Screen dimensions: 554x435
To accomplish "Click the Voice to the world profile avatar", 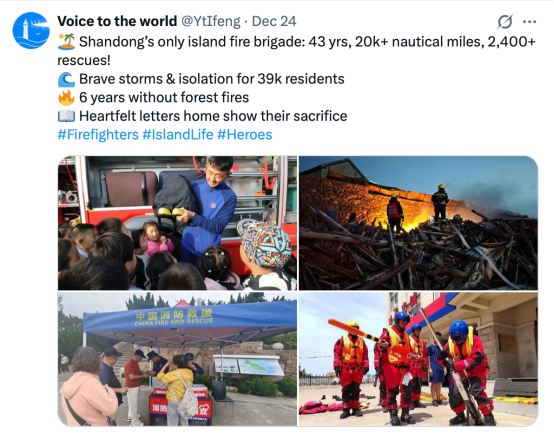I will (31, 30).
